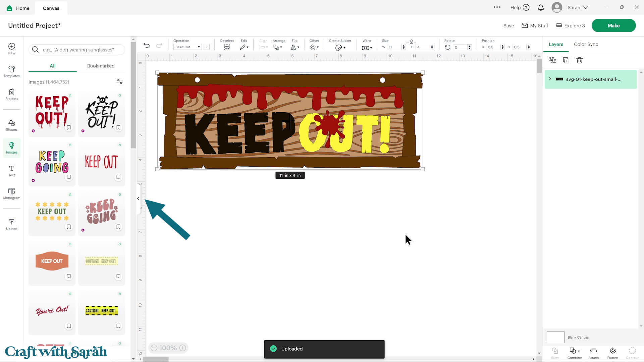
Task: Open the Operation Basic Cut dropdown
Action: [x=187, y=47]
